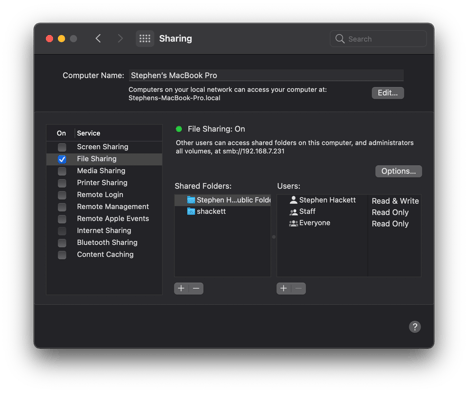Turn on the Remote Login checkbox

pyautogui.click(x=62, y=195)
